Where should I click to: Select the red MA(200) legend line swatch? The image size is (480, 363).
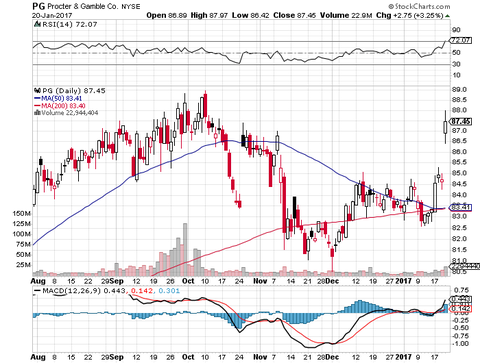(37, 106)
